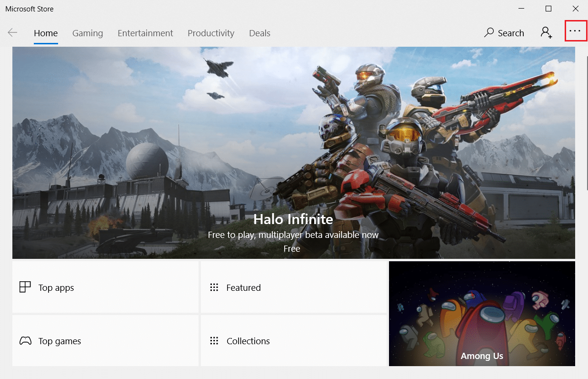Minimize the Microsoft Store window

tap(521, 9)
